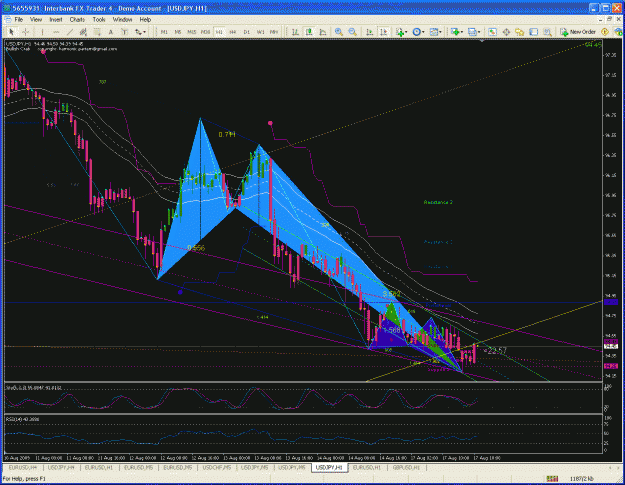Open the Strategy Tester icon
625x485 pixels.
(x=548, y=32)
